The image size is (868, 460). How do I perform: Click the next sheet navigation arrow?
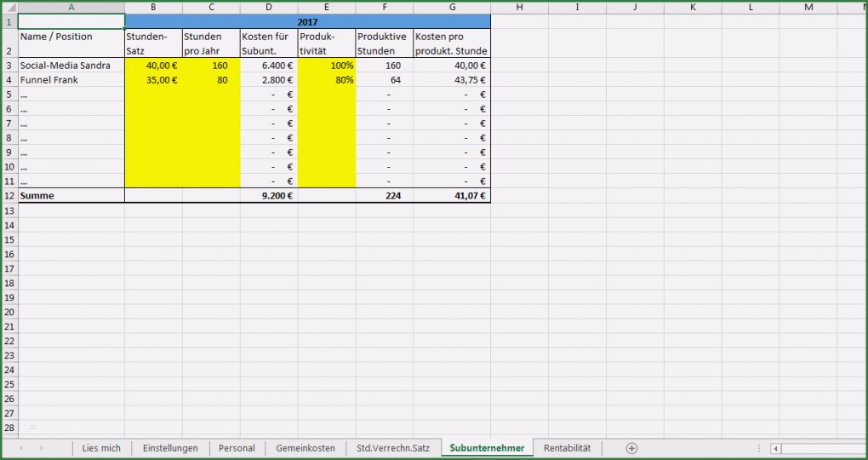click(x=41, y=448)
